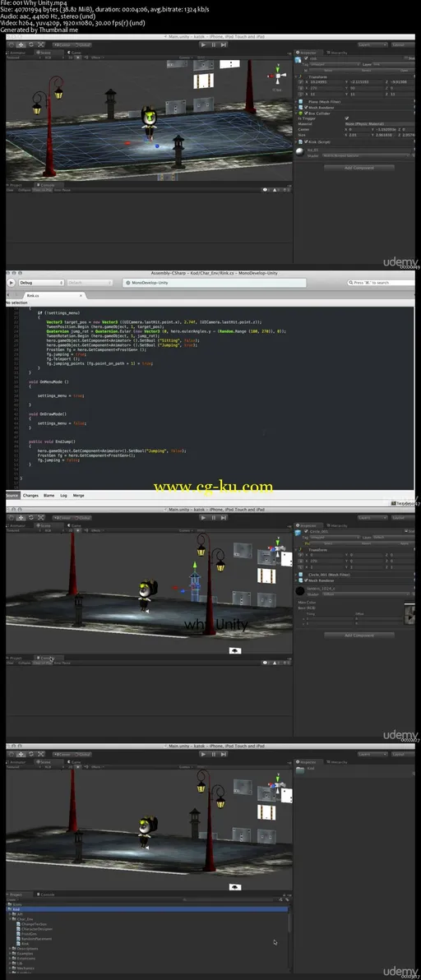Open the Merge tab in MonoDevelop
The width and height of the screenshot is (421, 980).
(79, 495)
